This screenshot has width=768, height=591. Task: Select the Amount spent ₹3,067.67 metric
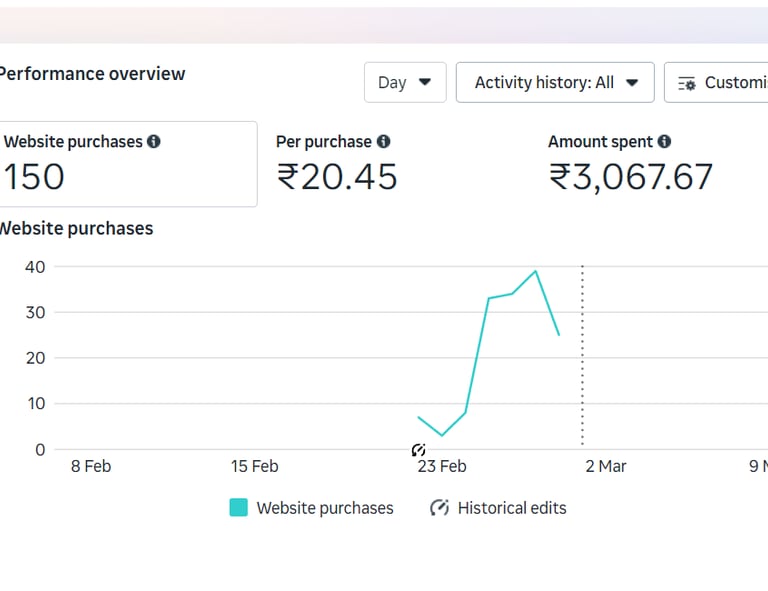(630, 164)
